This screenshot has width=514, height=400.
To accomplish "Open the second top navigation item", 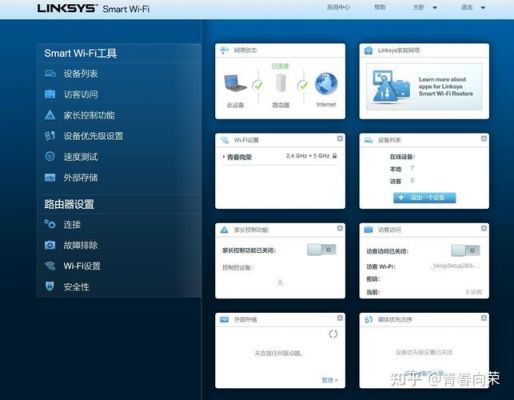I will (x=380, y=7).
